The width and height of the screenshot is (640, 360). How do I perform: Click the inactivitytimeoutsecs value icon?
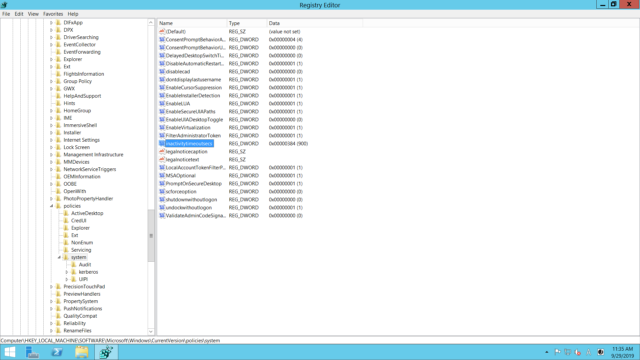coord(162,144)
